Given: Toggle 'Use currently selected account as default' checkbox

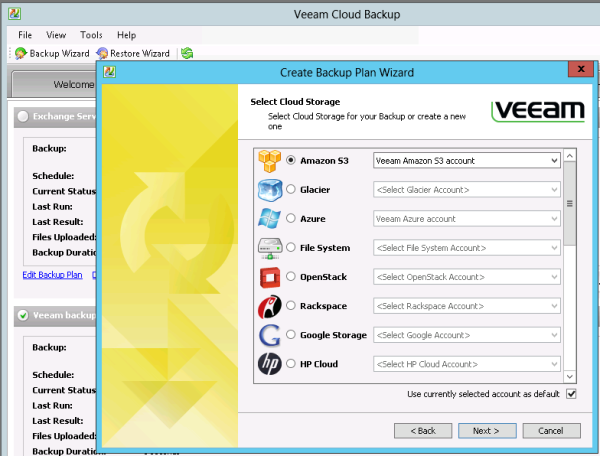Looking at the screenshot, I should (x=571, y=394).
